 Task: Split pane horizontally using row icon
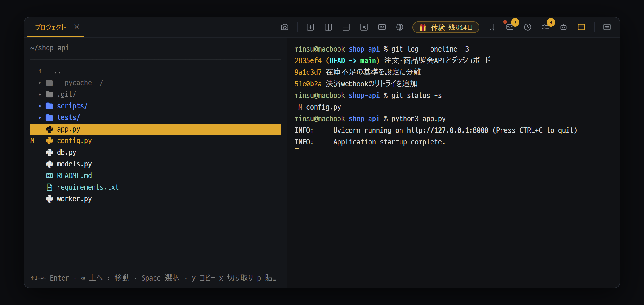(x=346, y=27)
